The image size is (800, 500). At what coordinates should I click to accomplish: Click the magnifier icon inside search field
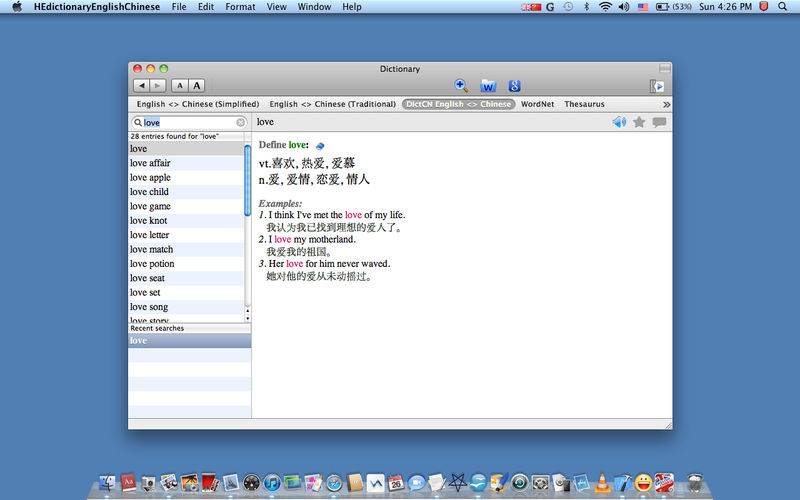pos(138,122)
